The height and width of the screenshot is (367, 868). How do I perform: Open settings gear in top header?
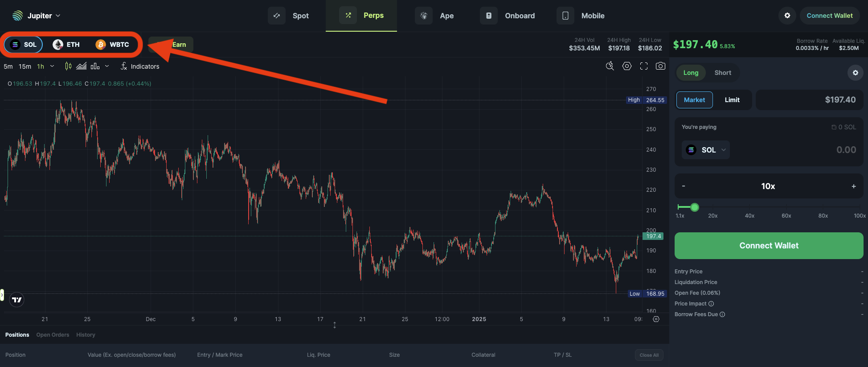point(787,16)
